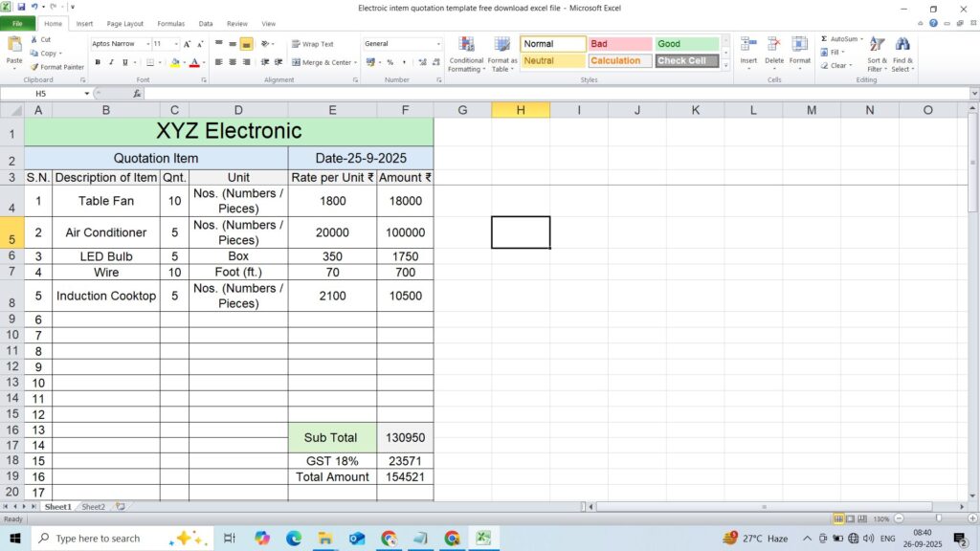The height and width of the screenshot is (551, 980).
Task: Expand the Name Box dropdown arrow
Action: [x=87, y=94]
